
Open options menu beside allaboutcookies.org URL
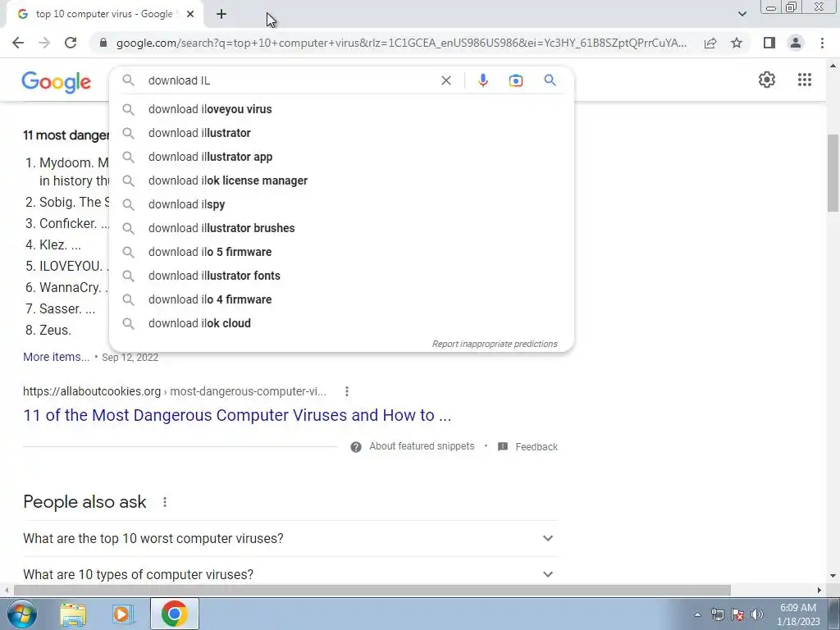point(347,391)
